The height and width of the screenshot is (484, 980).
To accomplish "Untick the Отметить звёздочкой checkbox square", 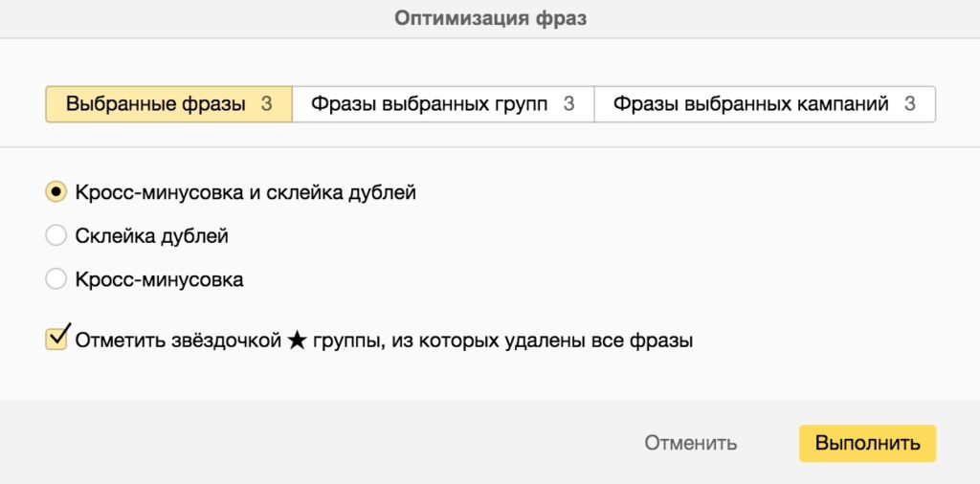I will 56,339.
